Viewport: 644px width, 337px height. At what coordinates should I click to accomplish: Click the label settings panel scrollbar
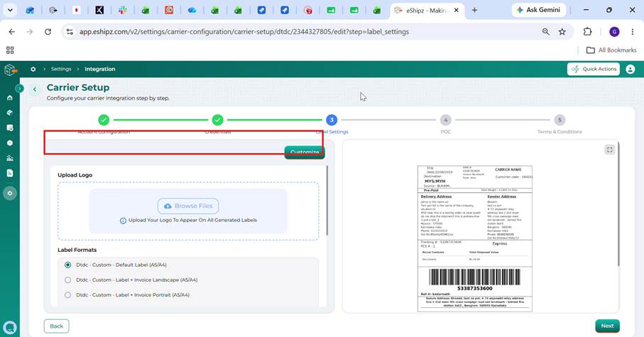coord(327,201)
